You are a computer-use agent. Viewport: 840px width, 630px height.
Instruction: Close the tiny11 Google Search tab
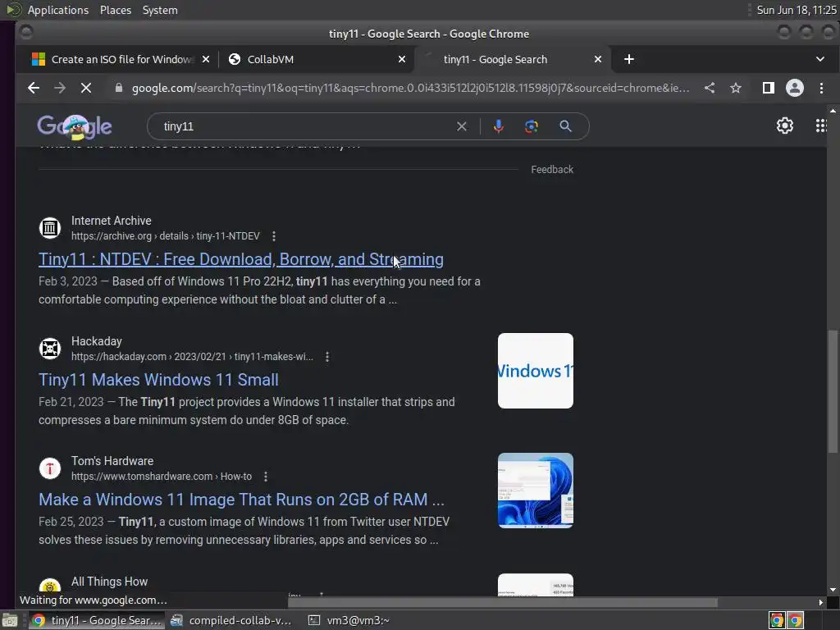[598, 59]
